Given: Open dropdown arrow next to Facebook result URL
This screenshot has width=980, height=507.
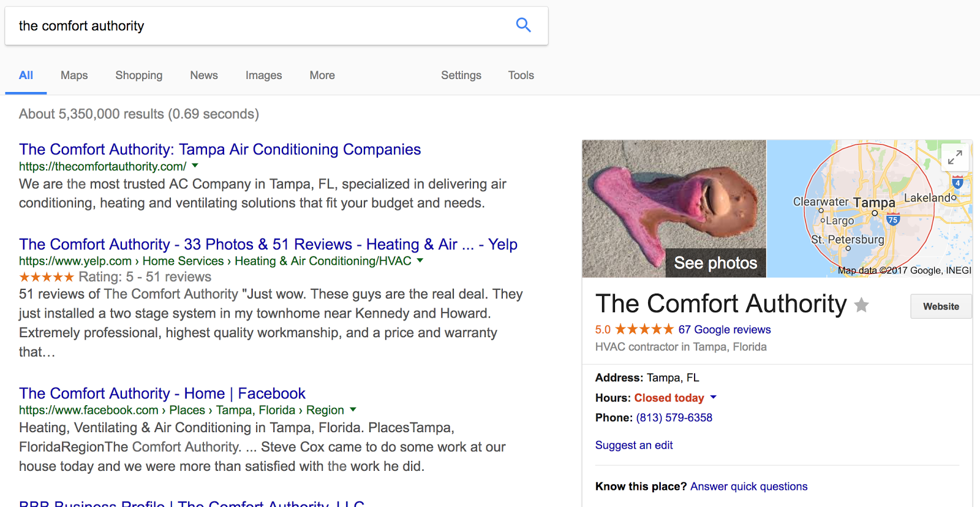Looking at the screenshot, I should click(353, 410).
